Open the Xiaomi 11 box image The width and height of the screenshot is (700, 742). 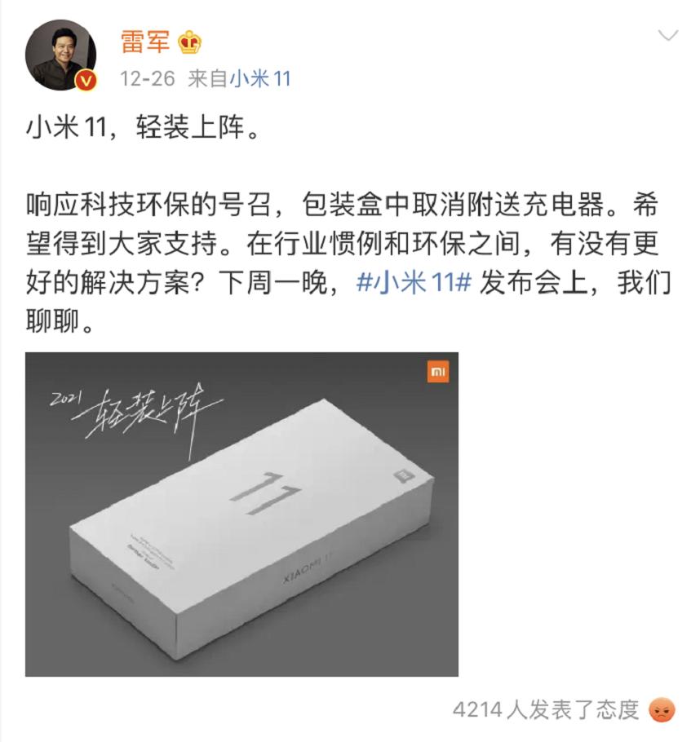click(241, 514)
